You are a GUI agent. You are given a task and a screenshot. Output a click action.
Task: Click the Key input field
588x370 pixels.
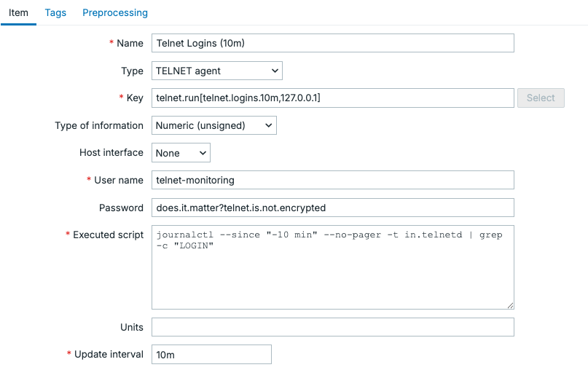(x=333, y=98)
